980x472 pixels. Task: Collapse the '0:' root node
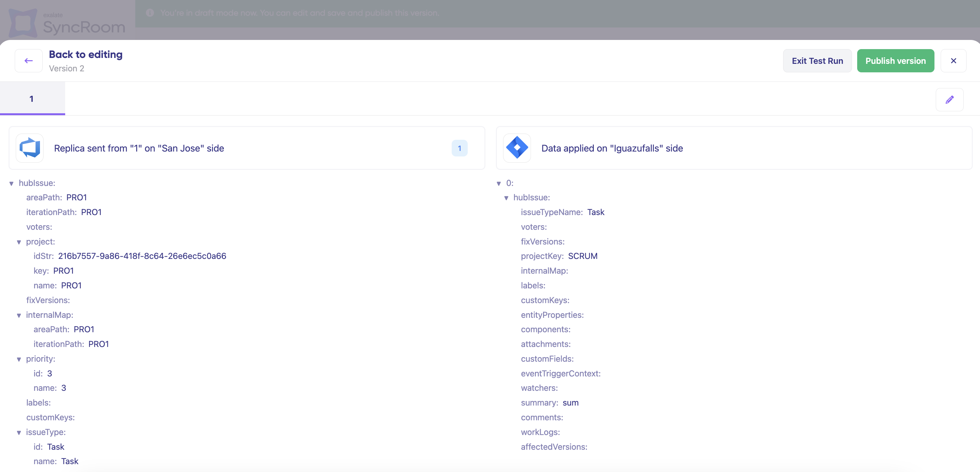tap(499, 184)
